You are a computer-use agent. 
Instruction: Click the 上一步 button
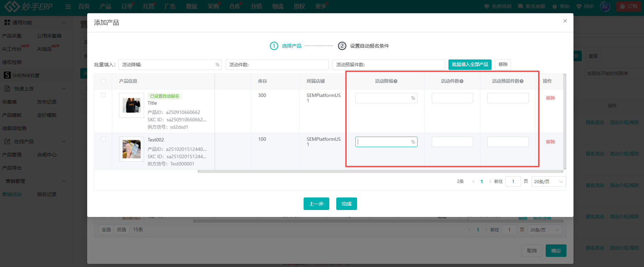click(316, 204)
